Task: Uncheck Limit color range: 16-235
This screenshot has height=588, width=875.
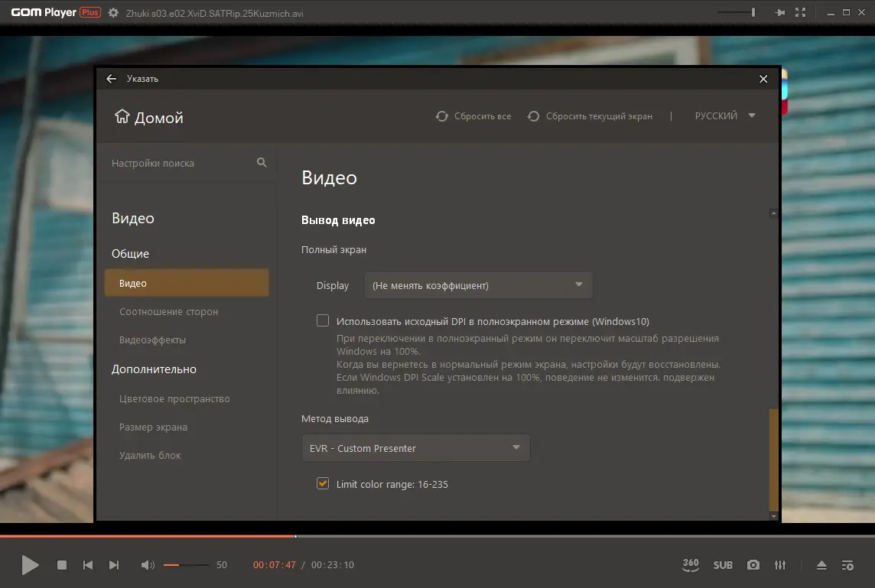Action: click(323, 483)
